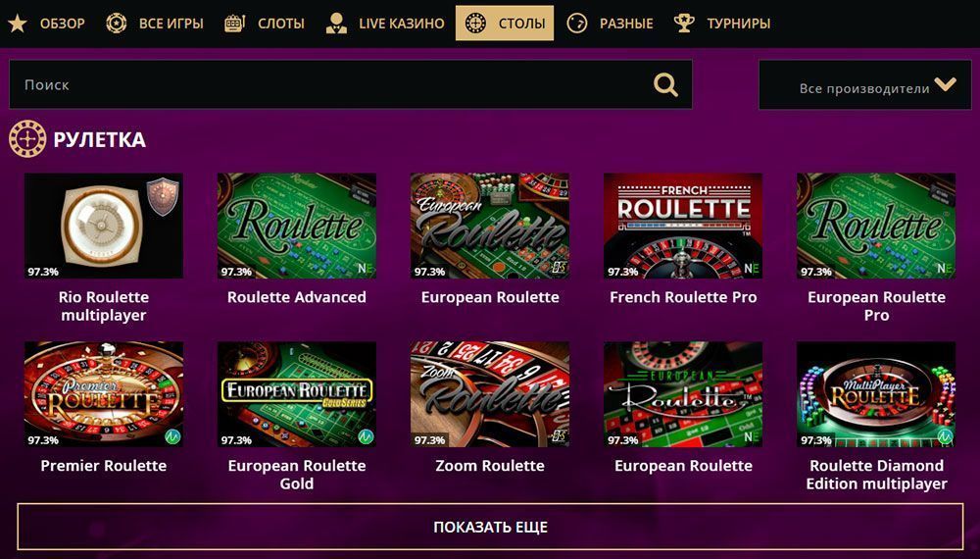Click the dealer icon beside LIVE КАЗИНО

[x=336, y=24]
